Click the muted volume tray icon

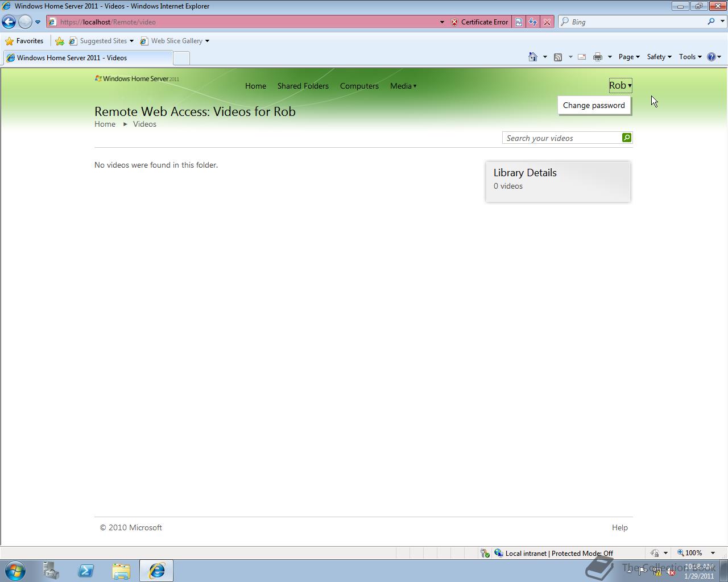[671, 572]
